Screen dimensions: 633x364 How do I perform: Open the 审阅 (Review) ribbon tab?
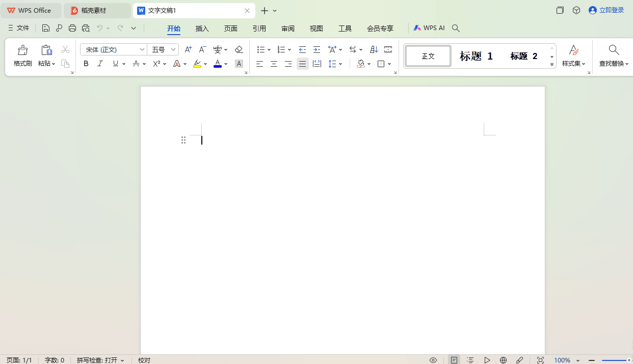(288, 29)
